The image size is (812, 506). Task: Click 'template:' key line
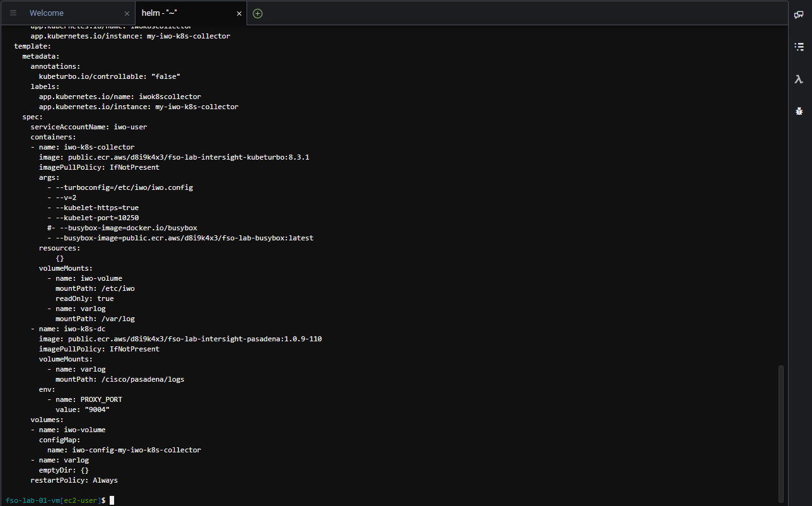tap(32, 46)
